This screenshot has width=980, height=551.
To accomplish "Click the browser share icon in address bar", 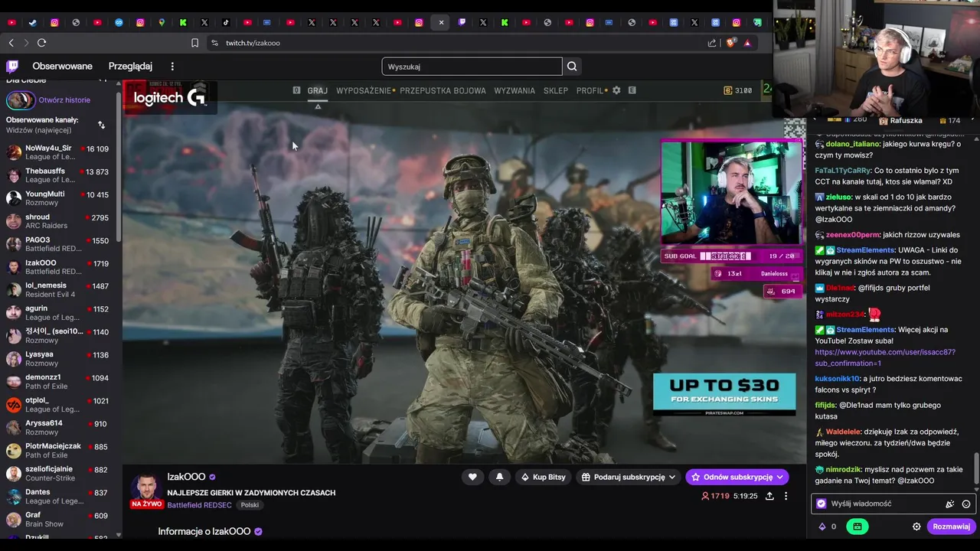I will pyautogui.click(x=712, y=43).
